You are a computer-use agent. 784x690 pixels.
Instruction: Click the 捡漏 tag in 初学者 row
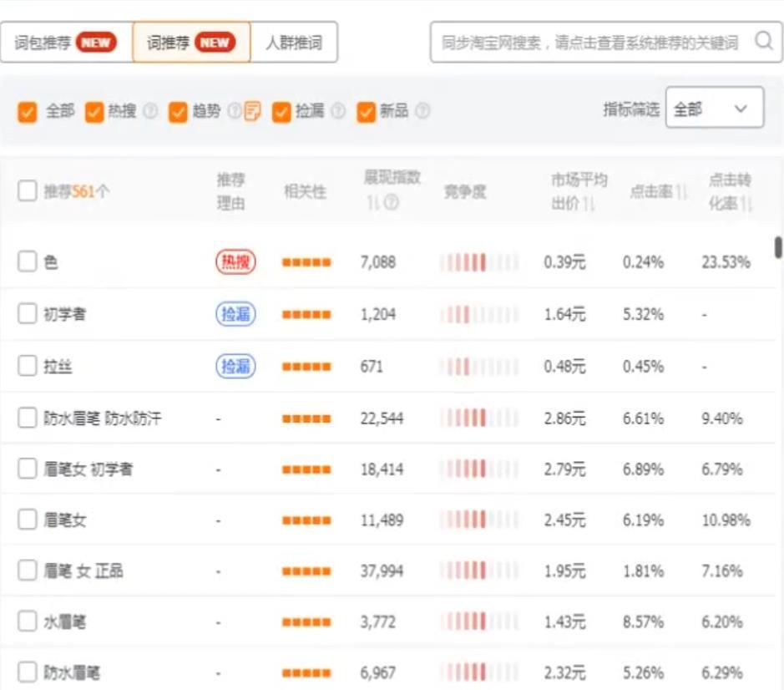(x=235, y=314)
